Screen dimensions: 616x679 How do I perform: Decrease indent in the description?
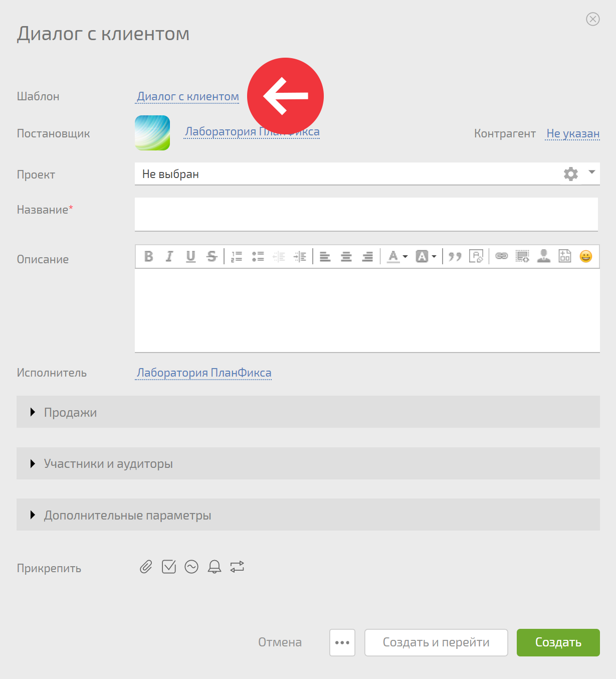click(x=279, y=256)
